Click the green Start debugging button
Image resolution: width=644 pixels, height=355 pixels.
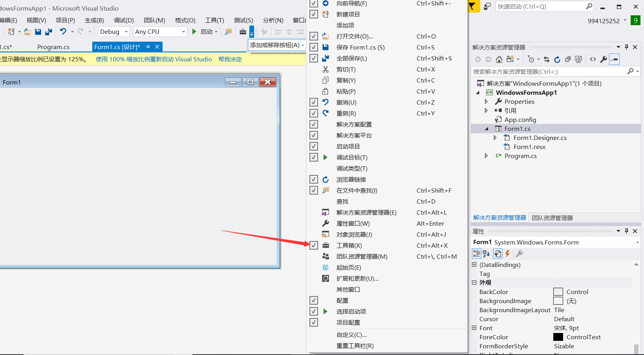click(x=194, y=31)
